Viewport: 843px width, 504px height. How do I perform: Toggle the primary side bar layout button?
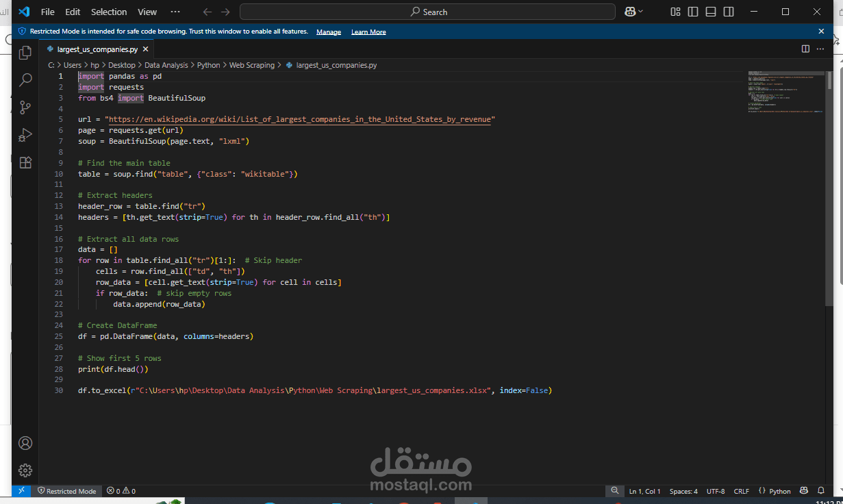tap(693, 12)
